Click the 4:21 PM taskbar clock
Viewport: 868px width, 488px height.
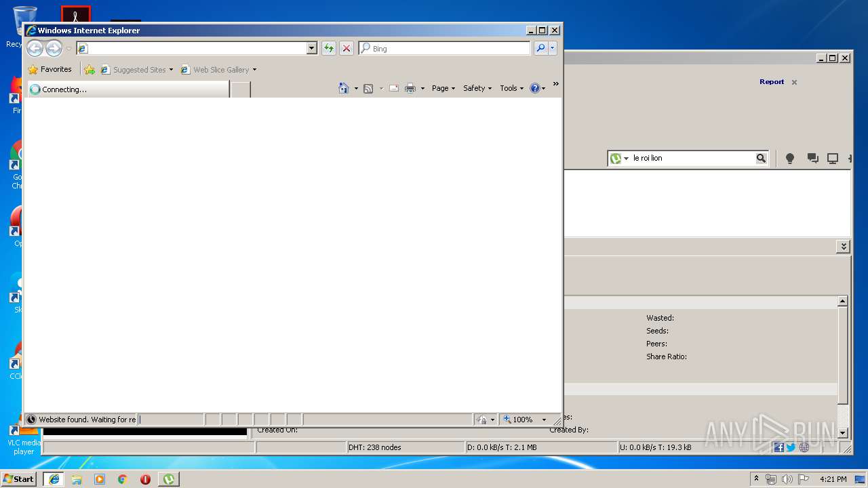(833, 479)
